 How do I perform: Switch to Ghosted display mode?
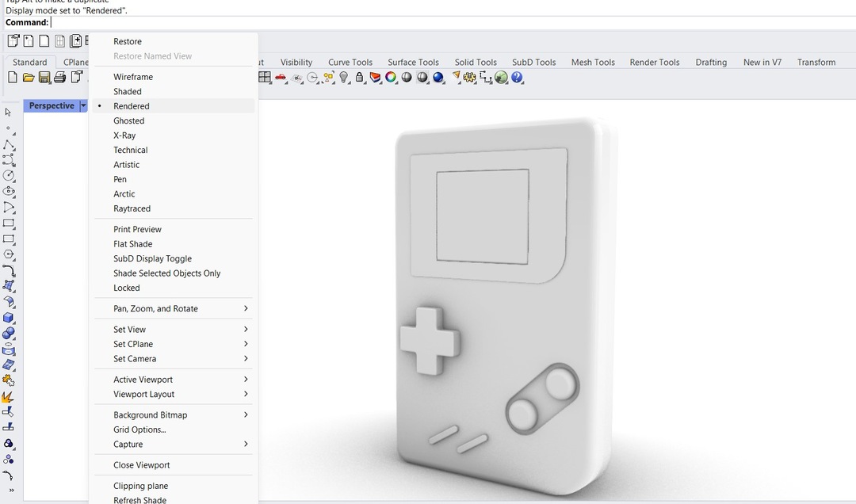coord(174,120)
